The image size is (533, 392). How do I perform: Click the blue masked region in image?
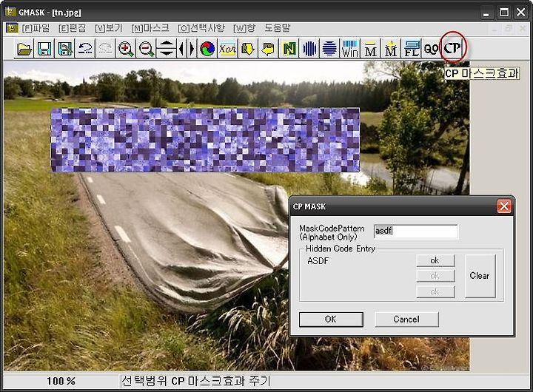tap(205, 140)
